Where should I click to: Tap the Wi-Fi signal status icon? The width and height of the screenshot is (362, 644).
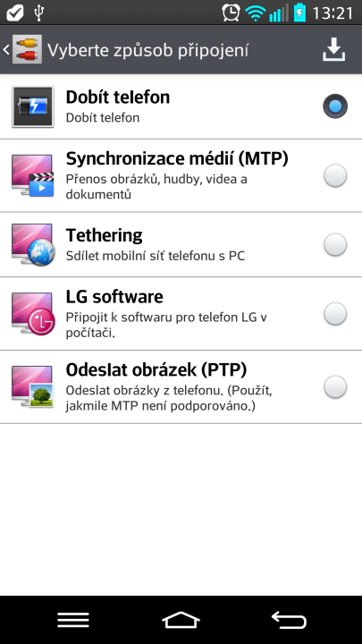point(256,13)
